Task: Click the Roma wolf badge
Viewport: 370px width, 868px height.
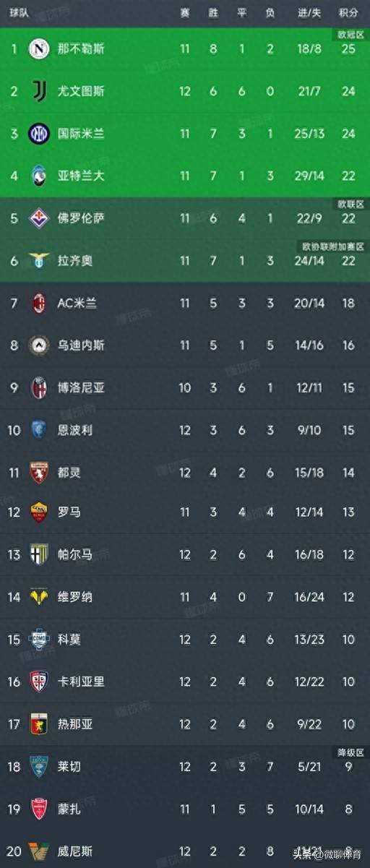Action: click(38, 512)
